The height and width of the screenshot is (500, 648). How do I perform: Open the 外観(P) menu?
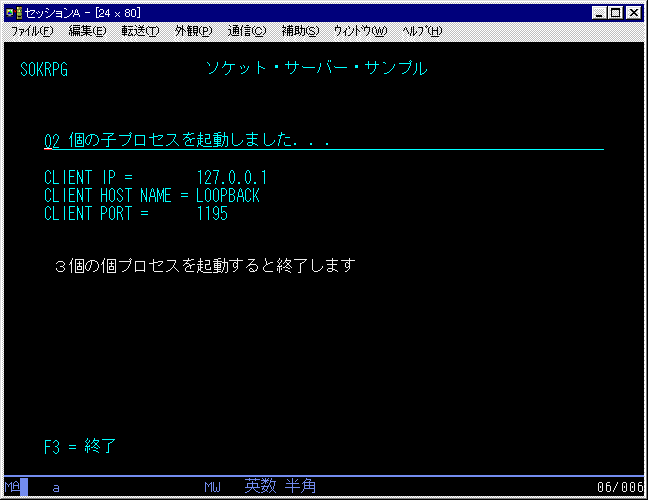click(x=193, y=31)
